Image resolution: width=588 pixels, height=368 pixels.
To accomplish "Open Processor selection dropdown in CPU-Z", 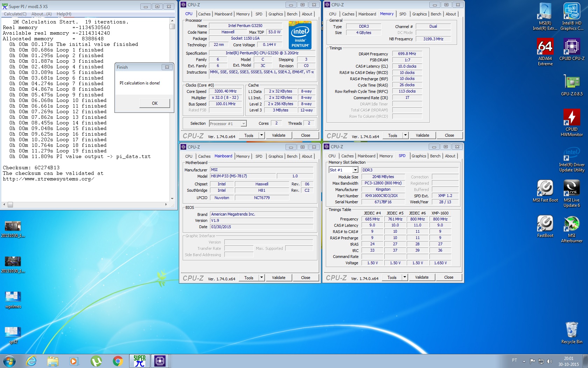I will point(244,123).
